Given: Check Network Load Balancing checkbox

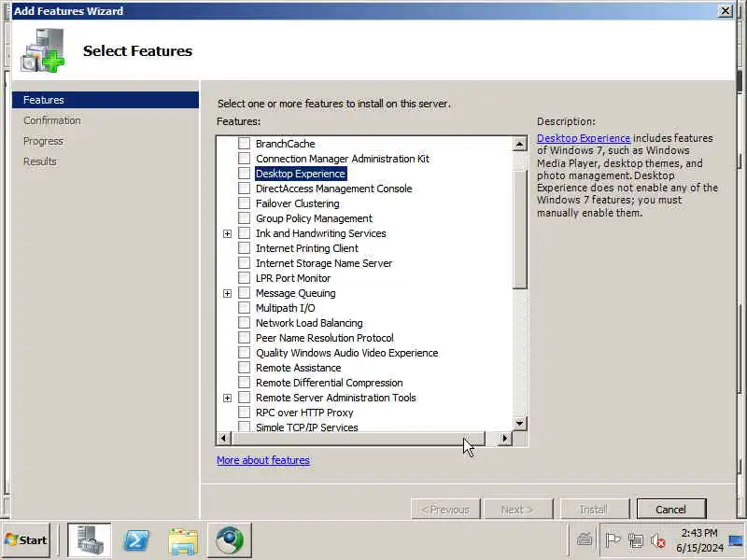Looking at the screenshot, I should point(244,322).
